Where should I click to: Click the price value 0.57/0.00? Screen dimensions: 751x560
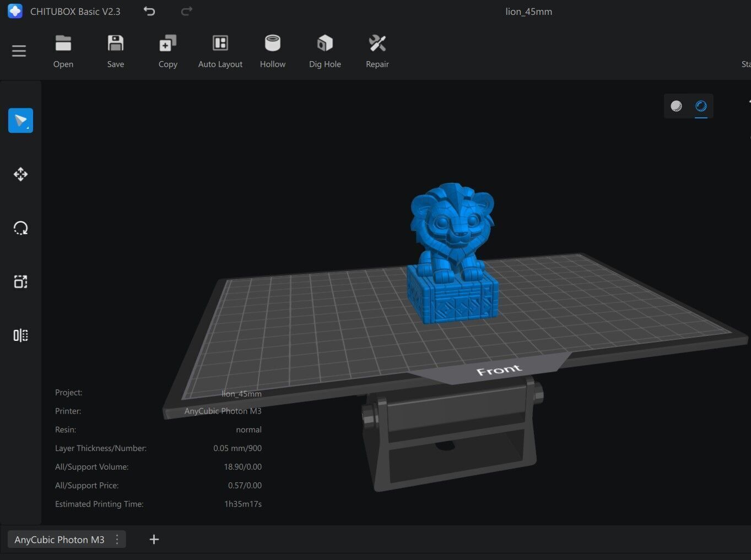point(245,486)
